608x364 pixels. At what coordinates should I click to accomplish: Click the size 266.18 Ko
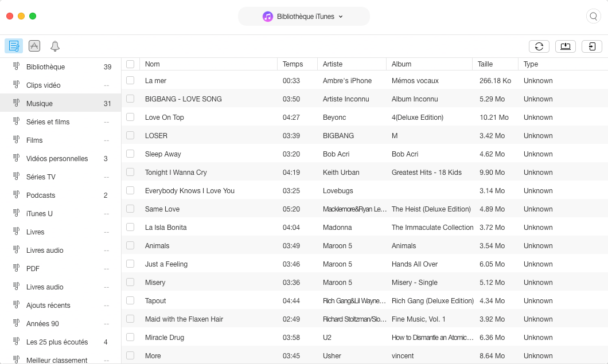[495, 81]
